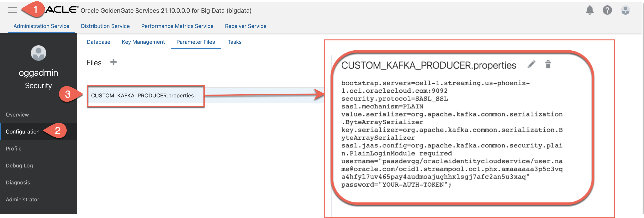
Task: Switch to the Distribution Service tab
Action: [105, 26]
